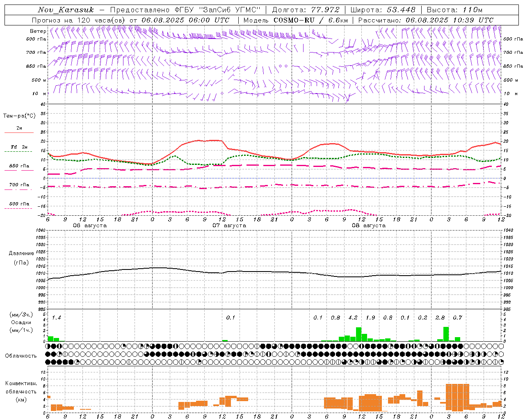525x420 pixels.
Task: Select the model name 'COSMO-RU / 6.6км'
Action: click(x=310, y=20)
